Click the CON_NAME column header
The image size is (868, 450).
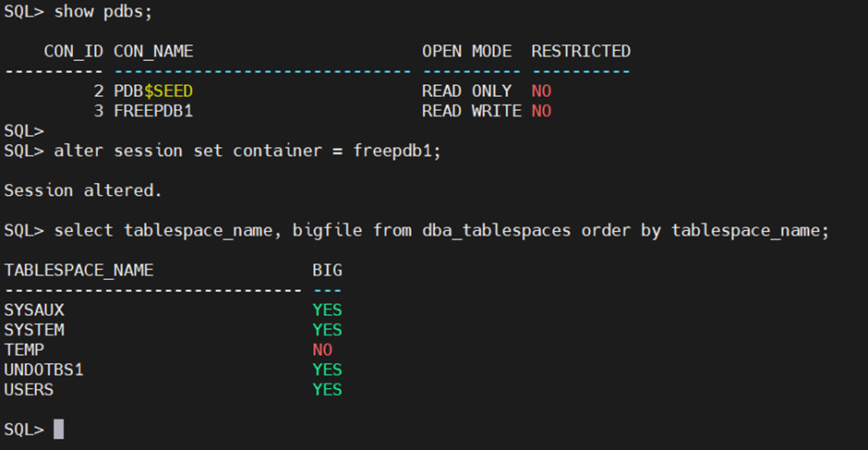[x=153, y=51]
